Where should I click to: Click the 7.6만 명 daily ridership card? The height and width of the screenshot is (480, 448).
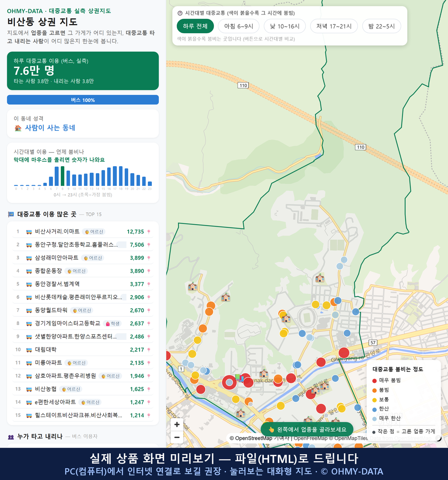pyautogui.click(x=83, y=71)
